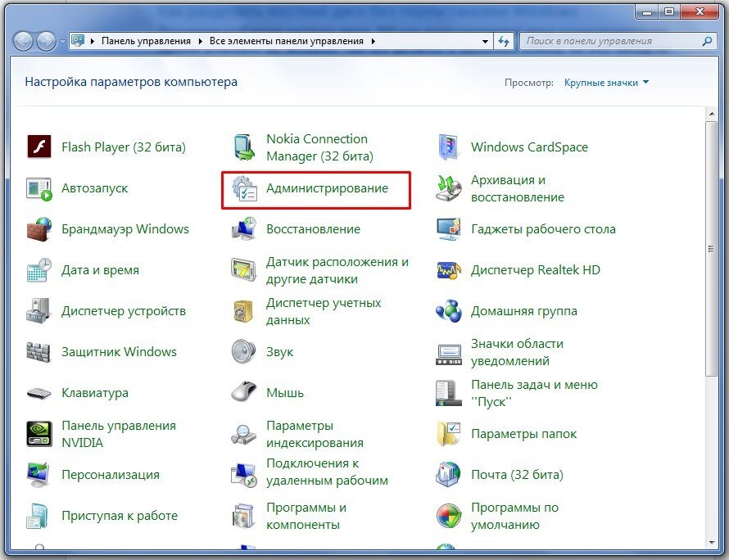The height and width of the screenshot is (560, 729).
Task: Expand arrow before Панель управления breadcrumb
Action: tap(92, 42)
